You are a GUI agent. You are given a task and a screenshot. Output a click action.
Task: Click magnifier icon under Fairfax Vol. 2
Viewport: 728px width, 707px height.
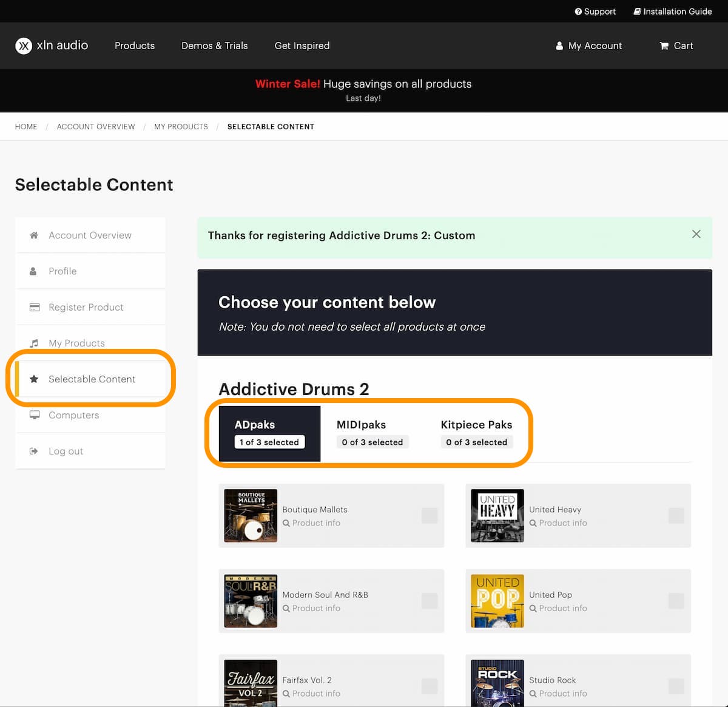point(286,694)
